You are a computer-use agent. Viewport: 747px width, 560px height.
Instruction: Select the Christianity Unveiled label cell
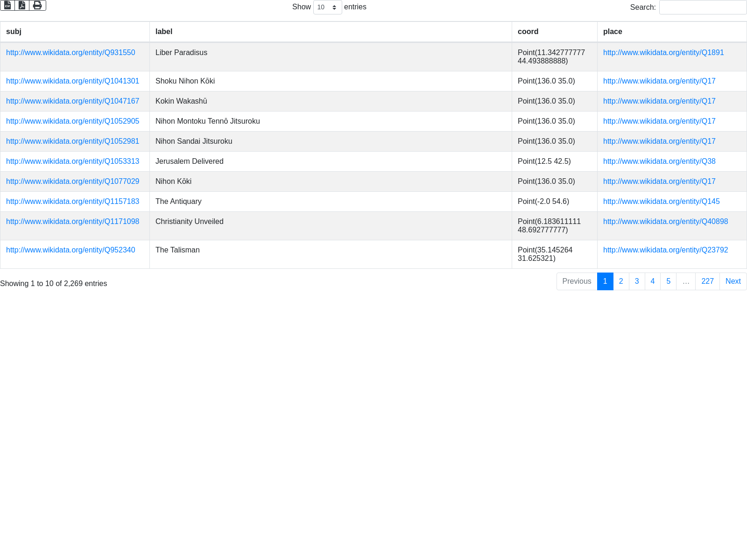tap(331, 226)
